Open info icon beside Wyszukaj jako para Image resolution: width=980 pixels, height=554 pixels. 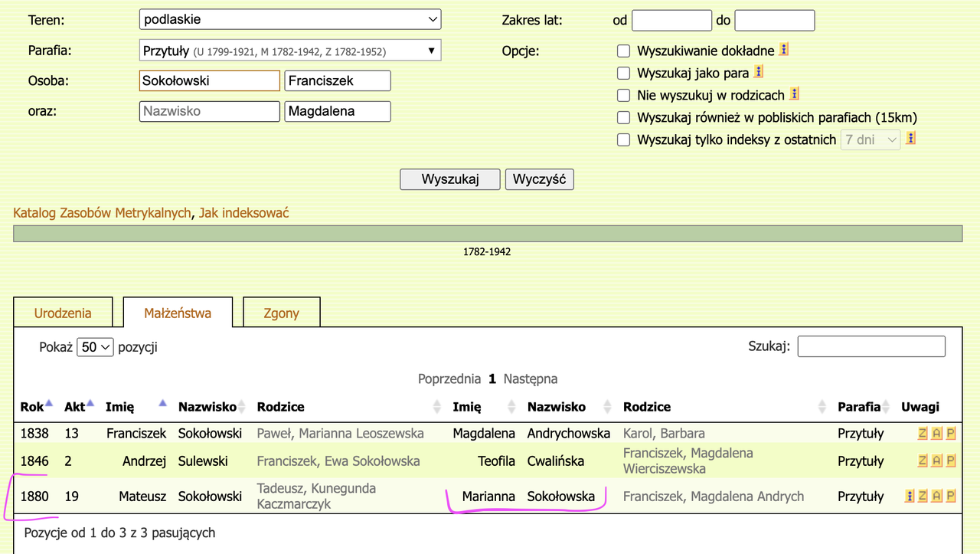point(758,72)
